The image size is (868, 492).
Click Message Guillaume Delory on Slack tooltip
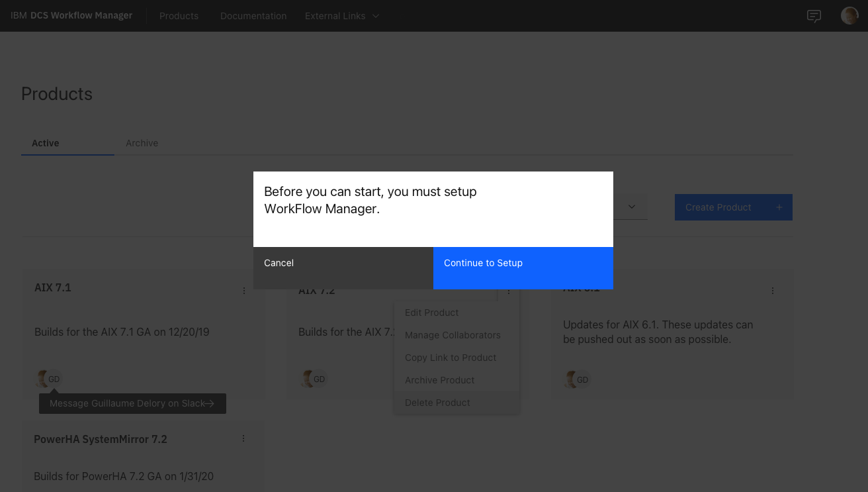pyautogui.click(x=132, y=403)
